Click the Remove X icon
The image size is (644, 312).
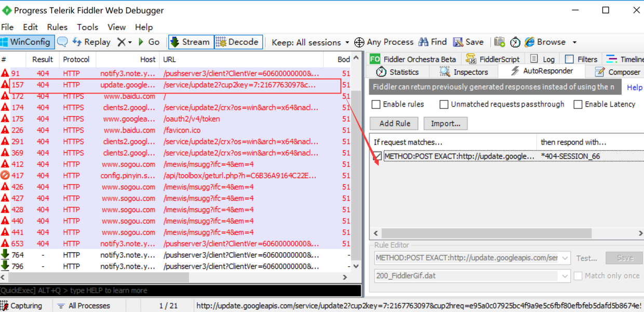[120, 42]
